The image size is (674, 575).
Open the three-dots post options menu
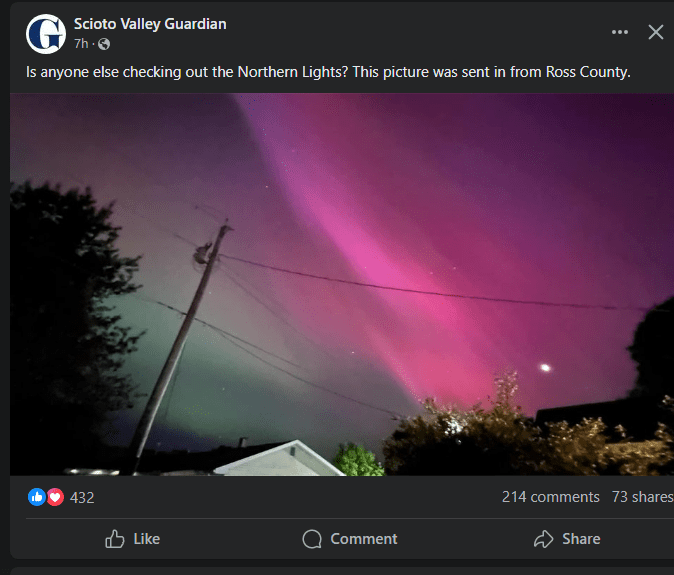(x=619, y=32)
